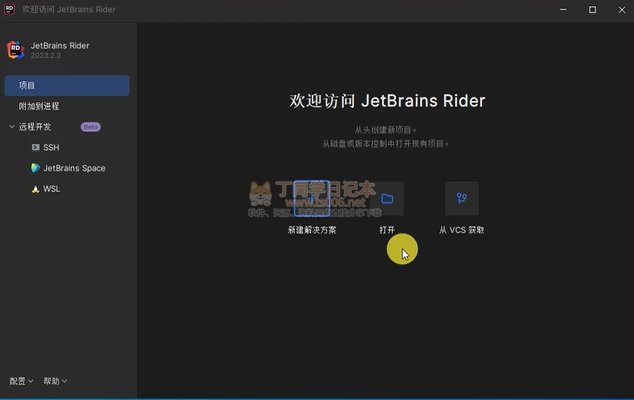The height and width of the screenshot is (400, 634).
Task: Open the WSL remote option
Action: point(51,189)
